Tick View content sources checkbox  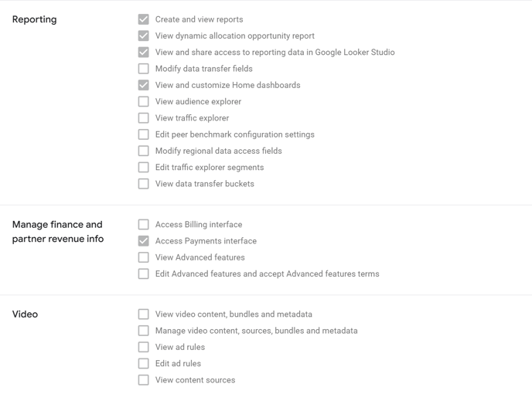[144, 380]
